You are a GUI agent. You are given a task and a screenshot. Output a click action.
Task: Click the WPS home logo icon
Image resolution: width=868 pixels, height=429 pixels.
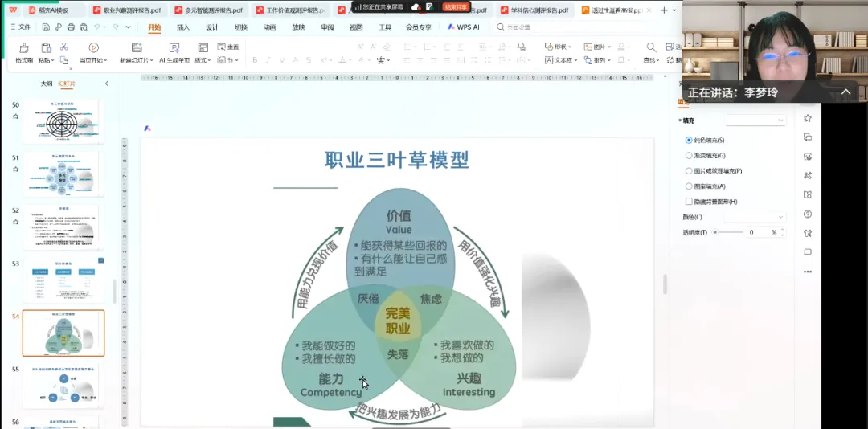tap(13, 10)
